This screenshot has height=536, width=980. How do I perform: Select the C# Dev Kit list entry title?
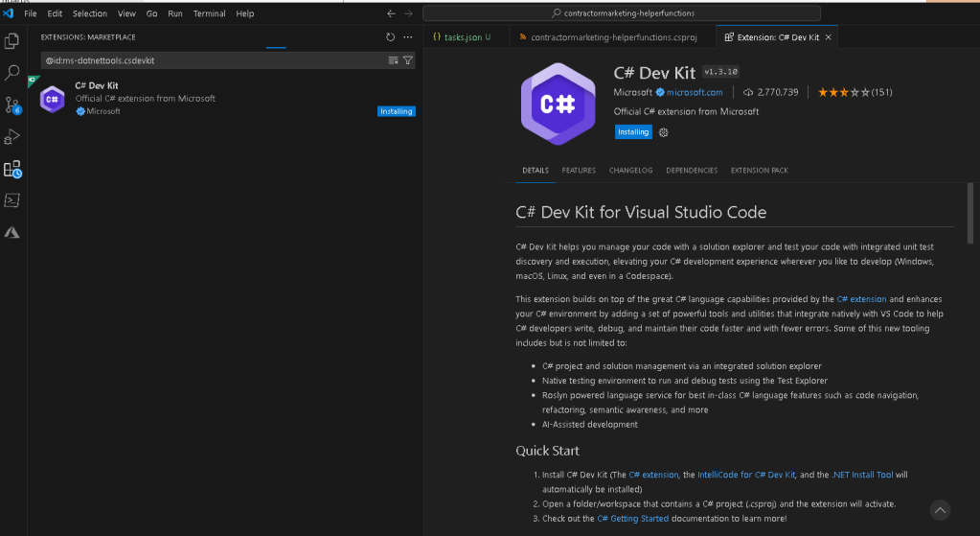(96, 85)
